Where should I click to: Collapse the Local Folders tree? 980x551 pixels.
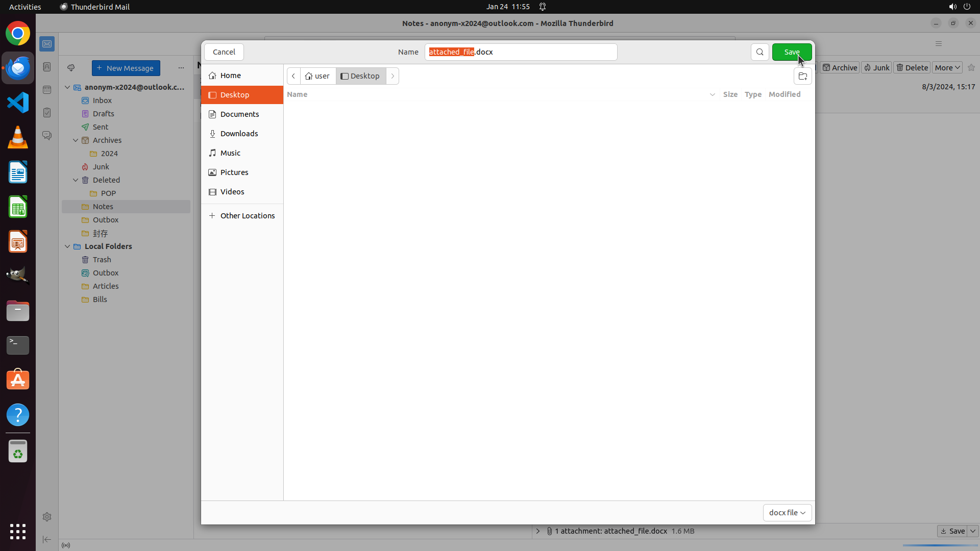[x=67, y=246]
